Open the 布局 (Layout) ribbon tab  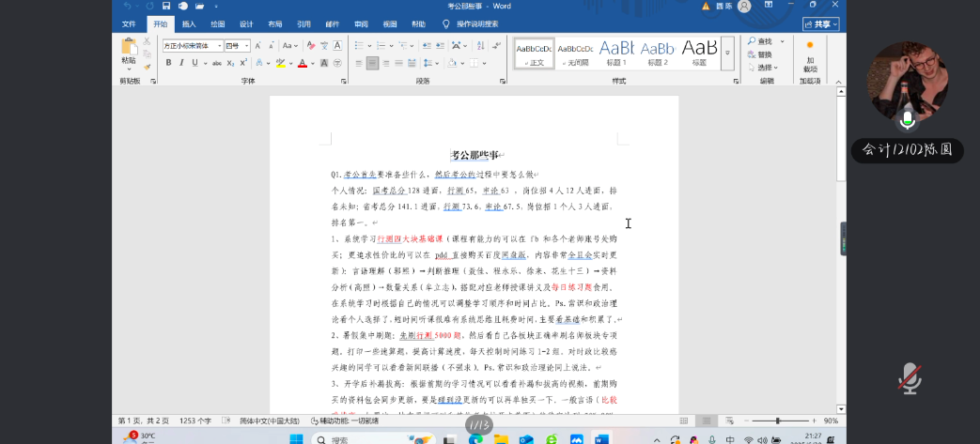(x=274, y=23)
